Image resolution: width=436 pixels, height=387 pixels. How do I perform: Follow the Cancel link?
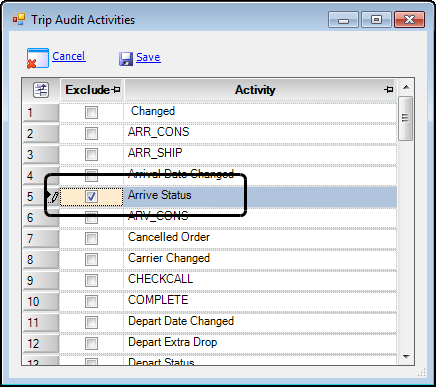tap(69, 56)
